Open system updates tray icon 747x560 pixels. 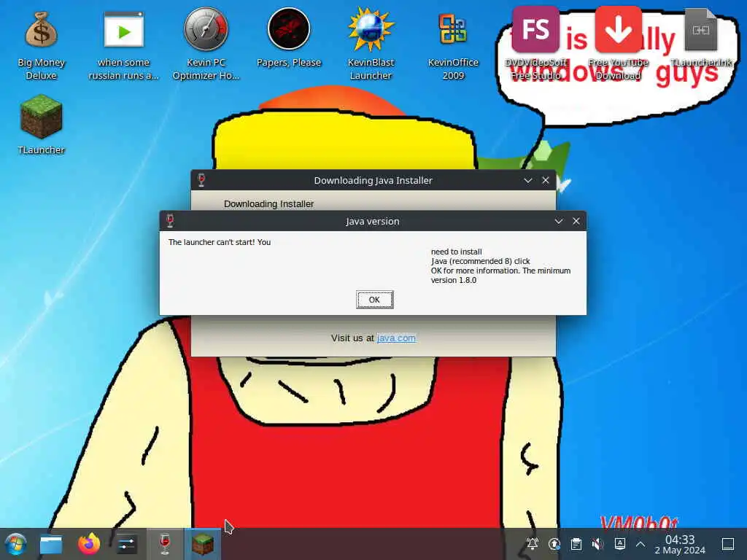[x=554, y=544]
